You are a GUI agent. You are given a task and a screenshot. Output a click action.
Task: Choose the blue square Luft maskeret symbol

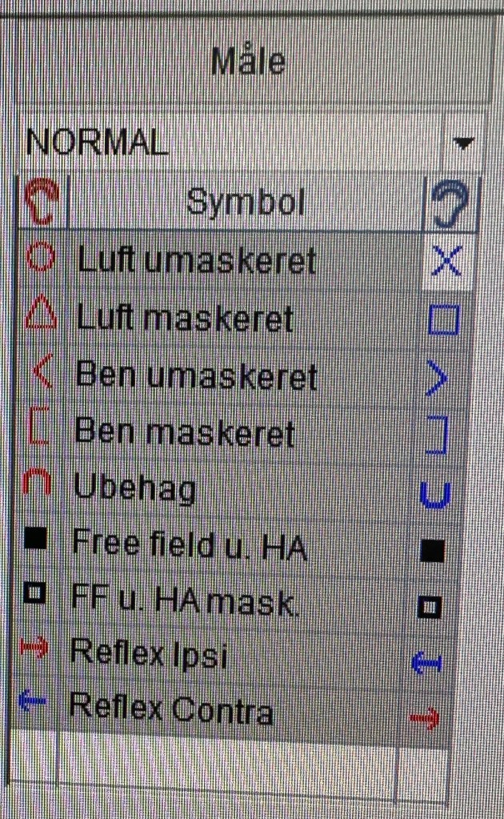443,320
